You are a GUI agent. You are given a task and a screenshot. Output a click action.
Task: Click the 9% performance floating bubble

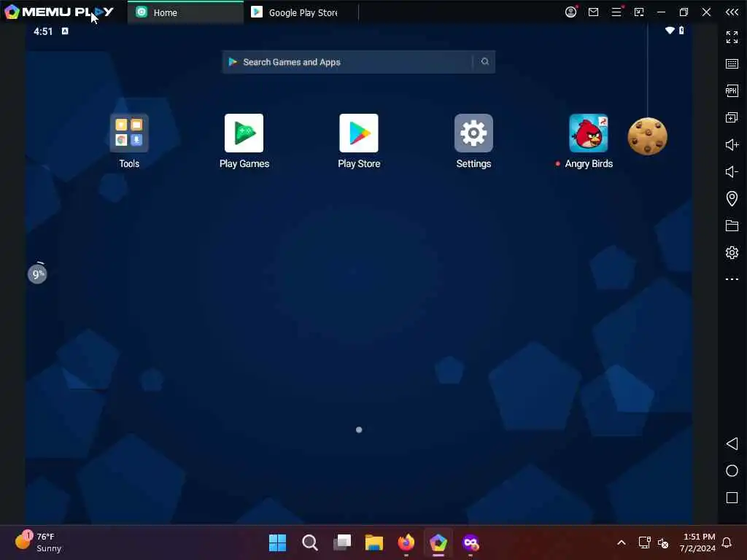[37, 274]
